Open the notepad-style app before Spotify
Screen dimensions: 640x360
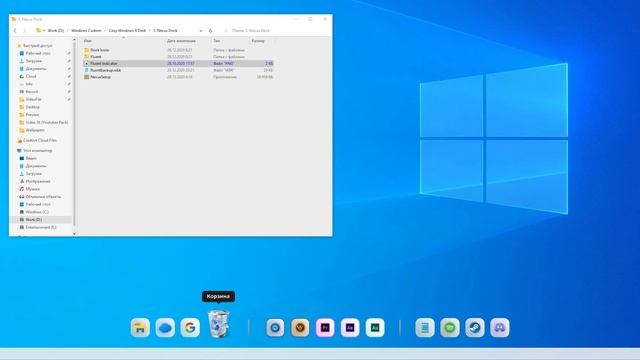[424, 328]
